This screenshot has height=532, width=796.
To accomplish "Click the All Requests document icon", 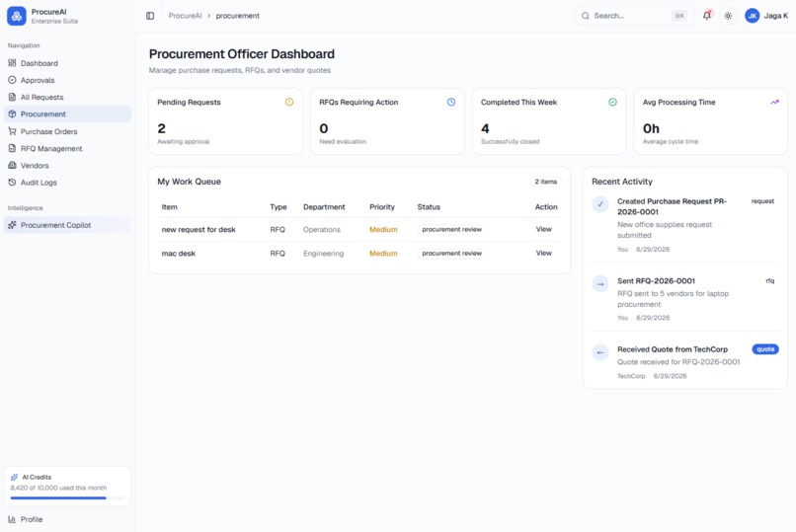I will [12, 97].
